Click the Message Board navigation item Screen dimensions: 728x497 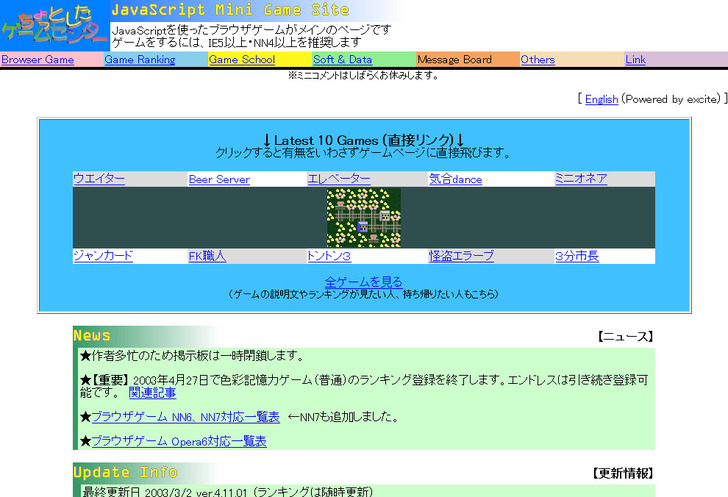454,60
